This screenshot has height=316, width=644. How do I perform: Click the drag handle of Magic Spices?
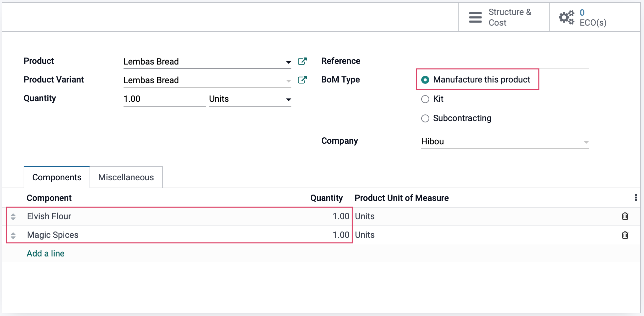[13, 236]
